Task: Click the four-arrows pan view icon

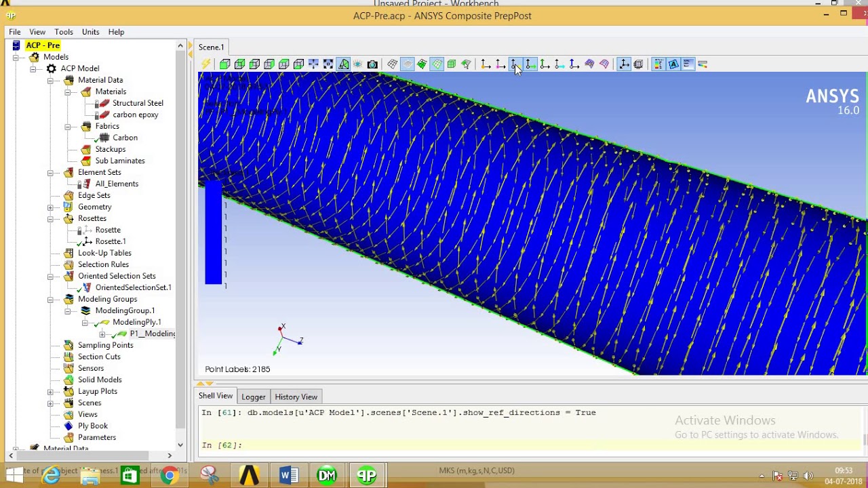Action: click(313, 64)
